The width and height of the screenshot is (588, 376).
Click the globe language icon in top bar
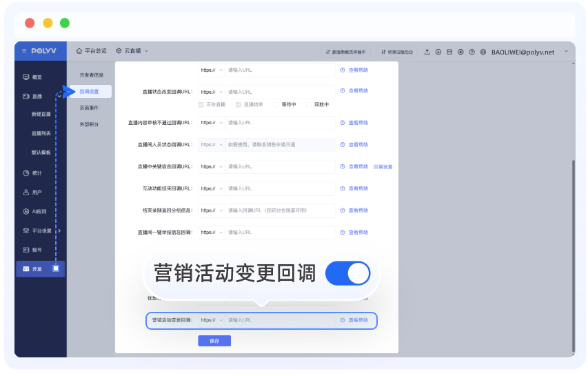tap(483, 52)
